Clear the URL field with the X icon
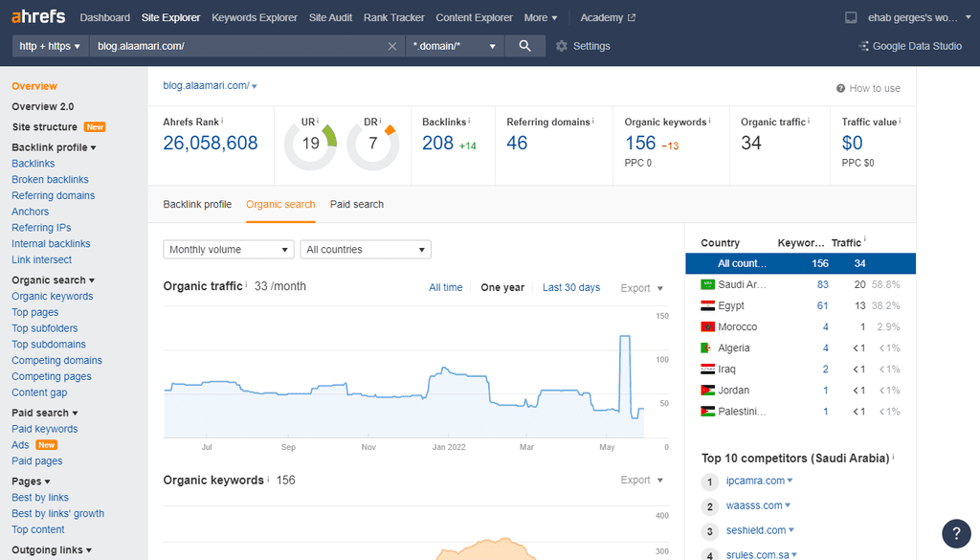This screenshot has height=560, width=980. 391,46
